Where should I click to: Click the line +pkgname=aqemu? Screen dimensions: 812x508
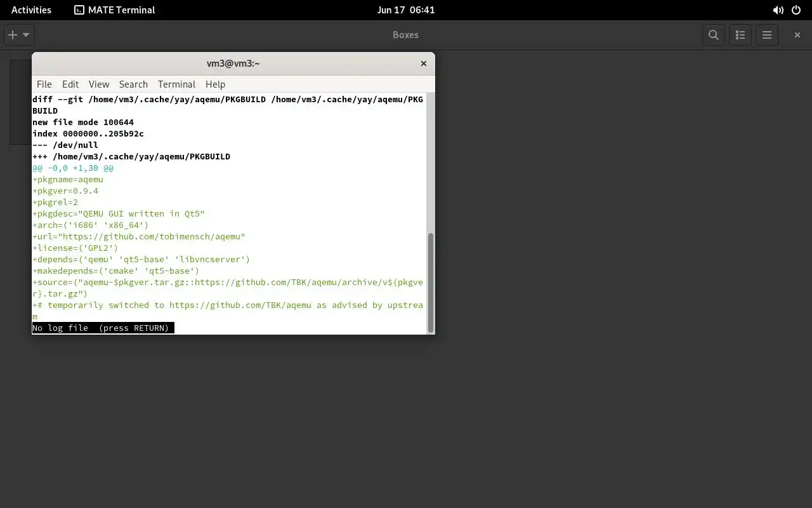[68, 180]
